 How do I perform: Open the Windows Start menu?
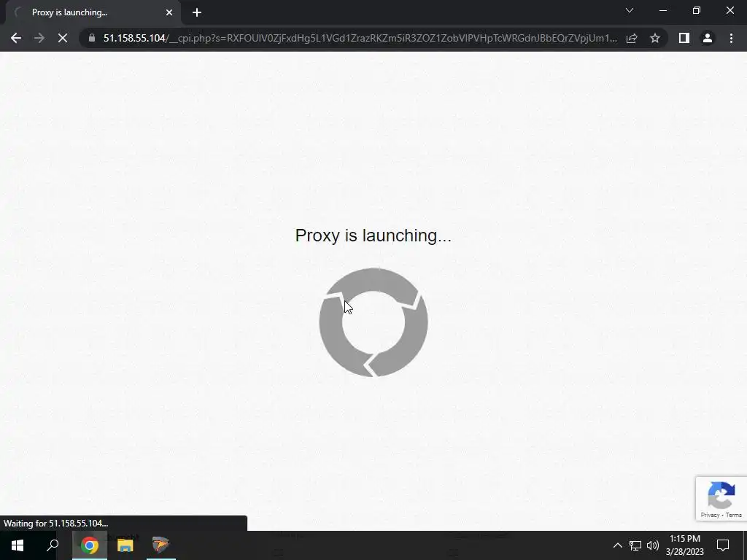pos(18,545)
